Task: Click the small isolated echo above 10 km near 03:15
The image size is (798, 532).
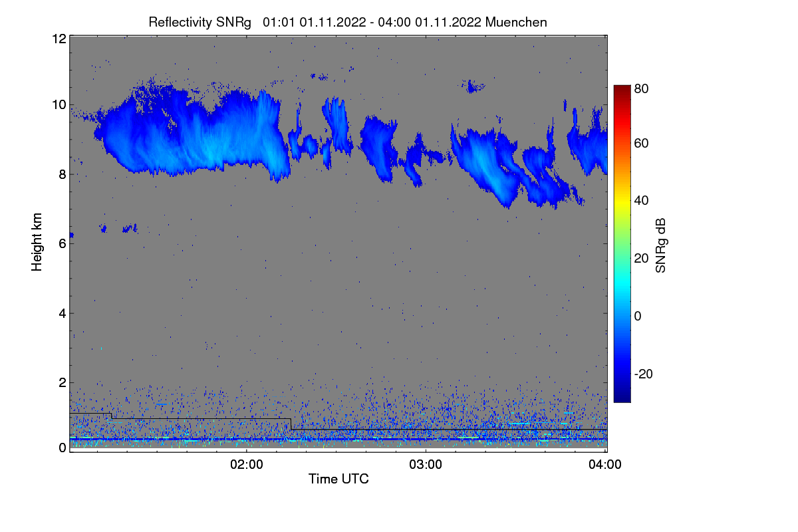Action: point(474,86)
